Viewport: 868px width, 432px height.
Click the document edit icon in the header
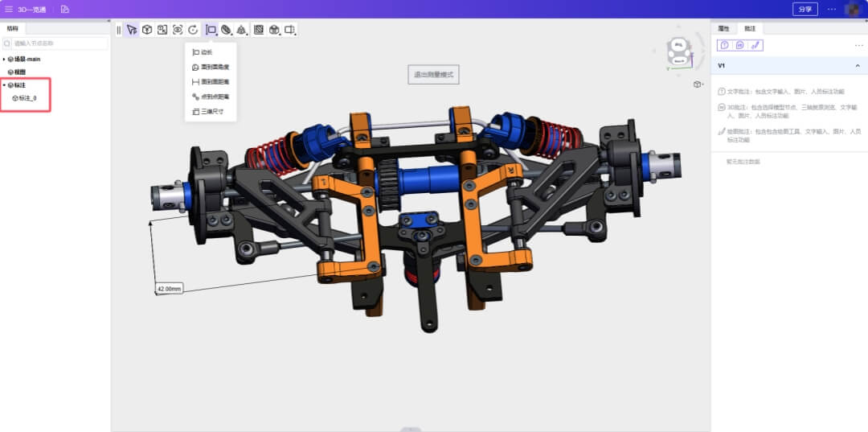(x=65, y=9)
